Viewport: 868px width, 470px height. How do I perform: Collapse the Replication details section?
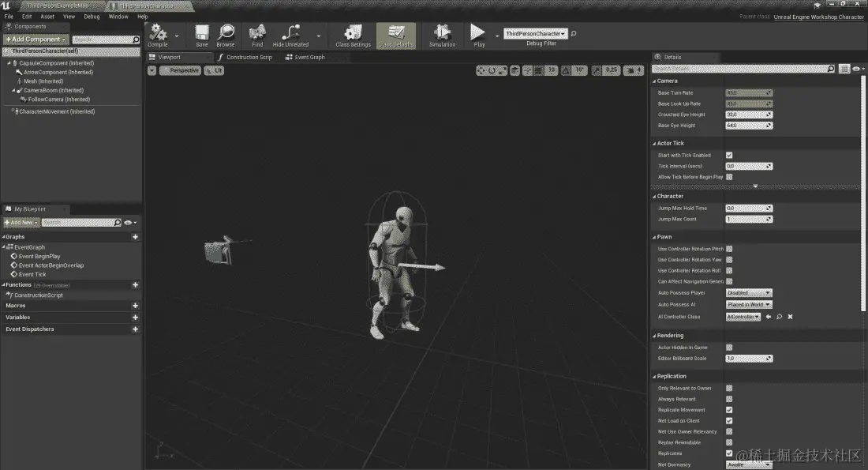point(654,376)
